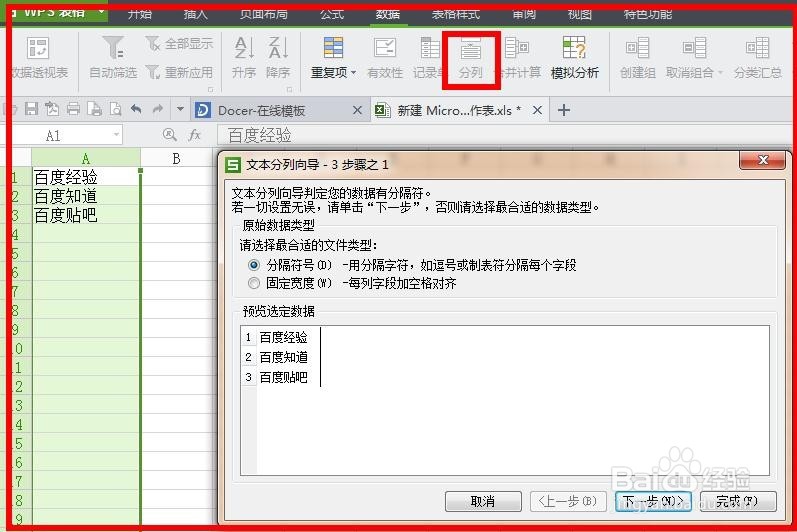This screenshot has width=797, height=532.
Task: Open the 视图 ribbon tab
Action: [x=579, y=14]
